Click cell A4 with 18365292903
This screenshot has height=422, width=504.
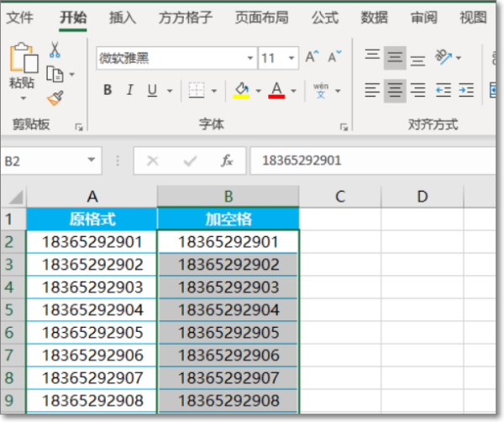click(x=92, y=287)
